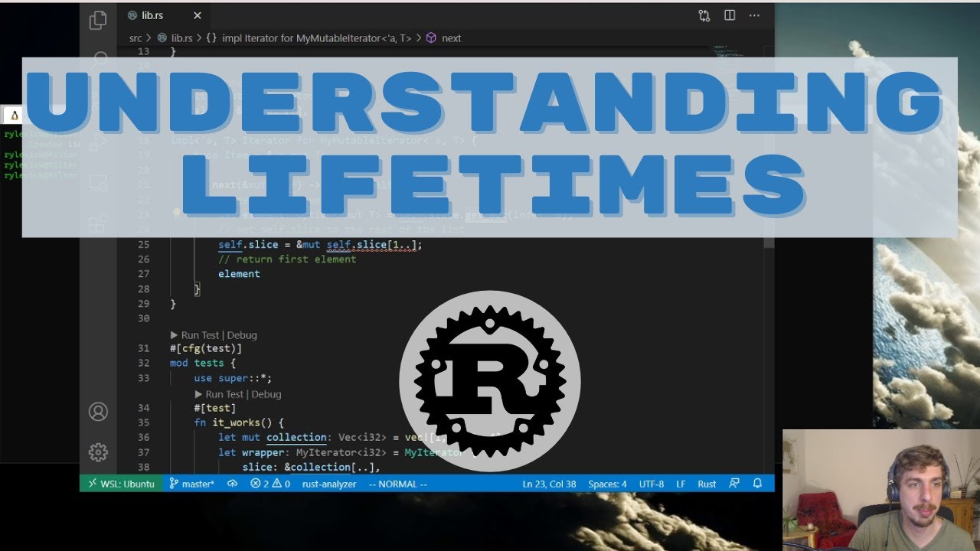Go to line via Ln 23, Col 38

pyautogui.click(x=549, y=484)
